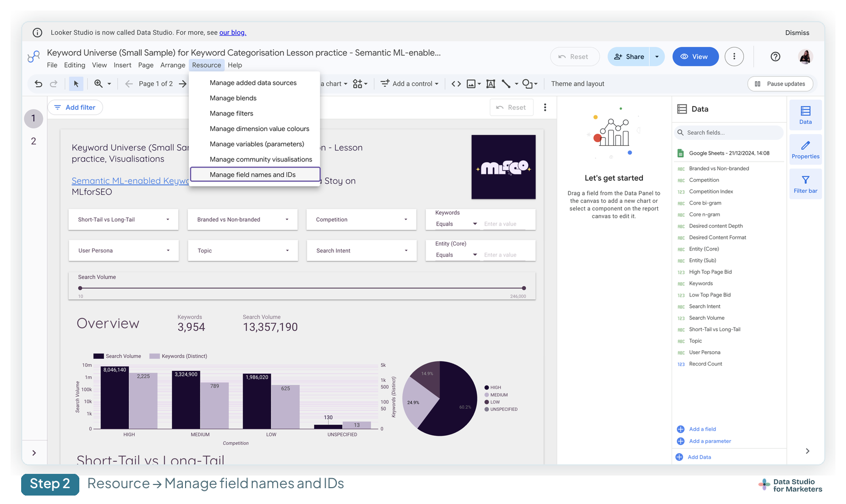This screenshot has width=846, height=504.
Task: Click the Google Sheets data source icon
Action: [x=681, y=153]
